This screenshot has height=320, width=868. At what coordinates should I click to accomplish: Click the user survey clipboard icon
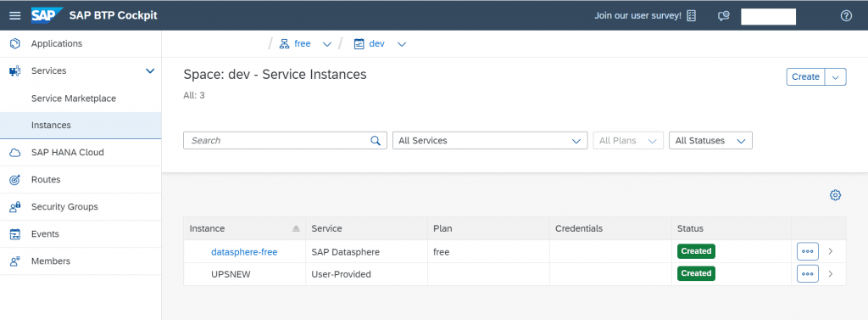coord(691,15)
